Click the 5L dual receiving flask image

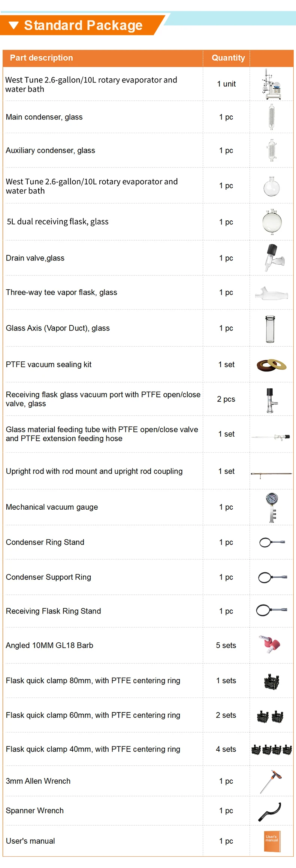click(272, 222)
